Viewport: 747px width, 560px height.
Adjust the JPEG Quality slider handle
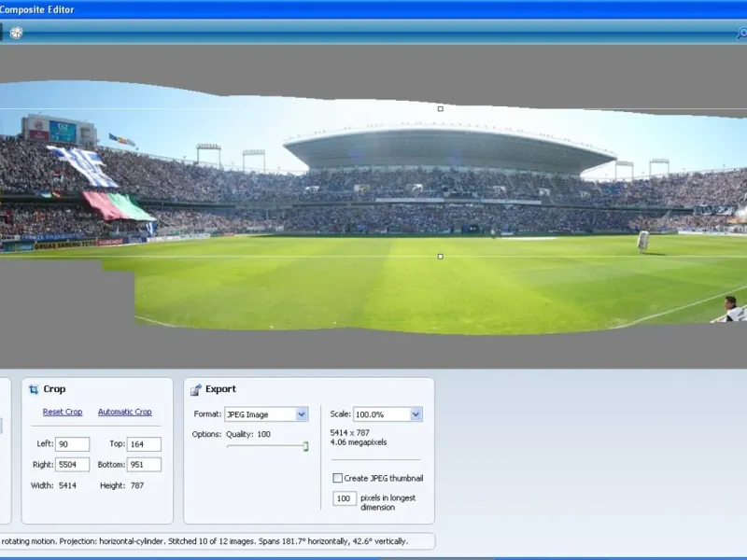pyautogui.click(x=306, y=446)
